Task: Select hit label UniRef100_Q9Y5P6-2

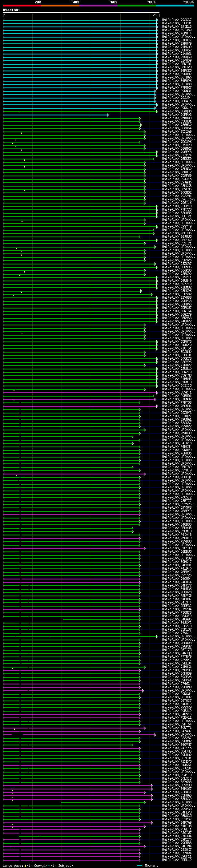Action: point(179,504)
